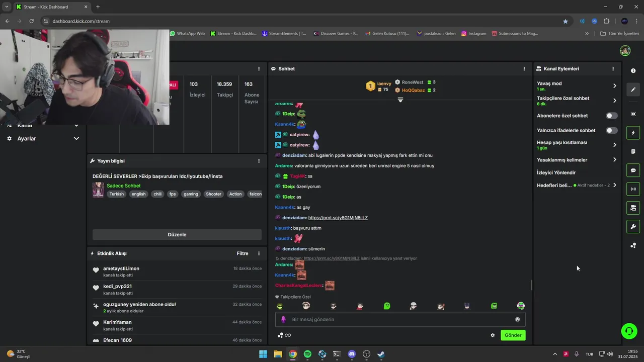Open Sohbet panel three-dot menu
644x362 pixels.
click(x=524, y=69)
